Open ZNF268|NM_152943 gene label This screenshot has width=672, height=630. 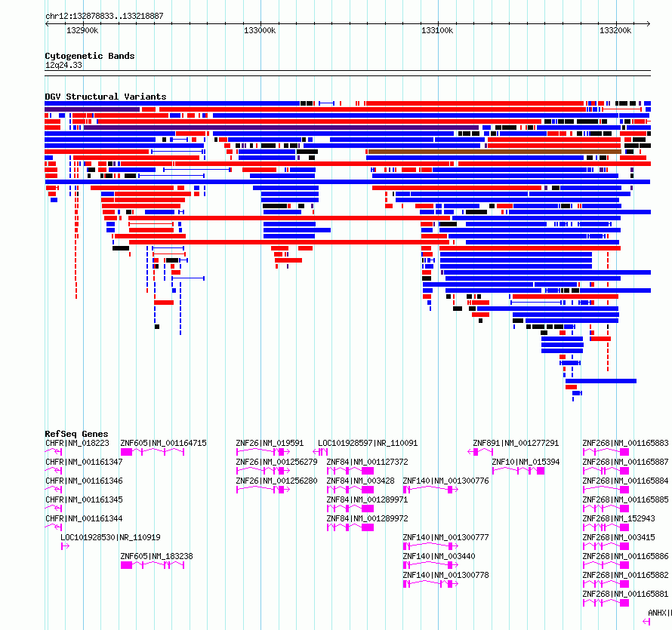618,518
